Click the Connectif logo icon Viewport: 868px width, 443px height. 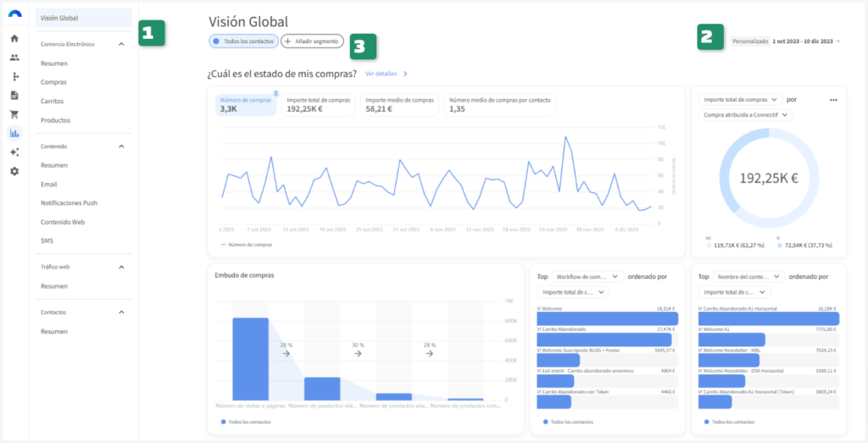14,15
